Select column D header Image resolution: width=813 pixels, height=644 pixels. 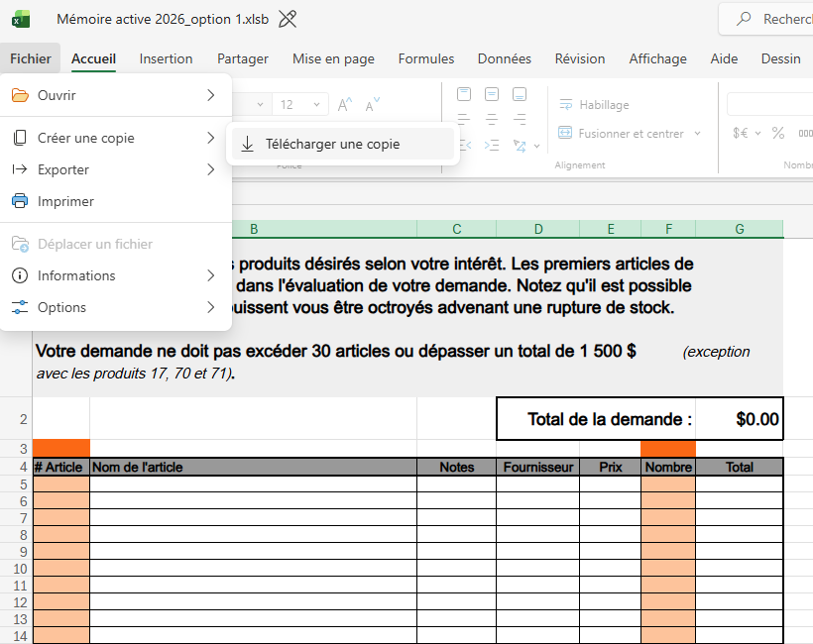click(537, 229)
